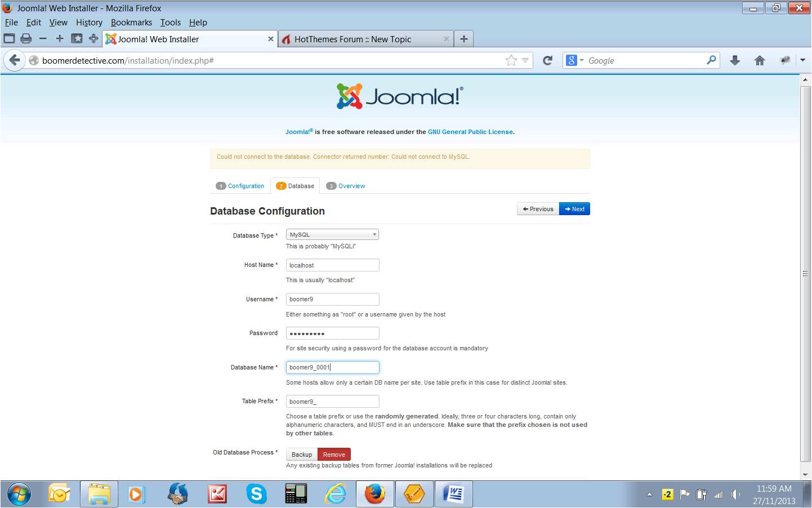Close the HotThemes Forum tab
The height and width of the screenshot is (508, 812).
(447, 39)
